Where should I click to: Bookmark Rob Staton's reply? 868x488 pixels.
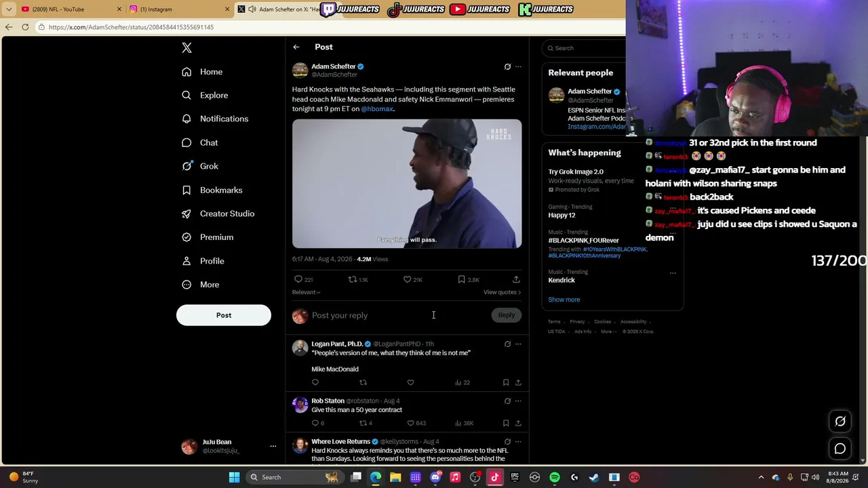coord(506,423)
